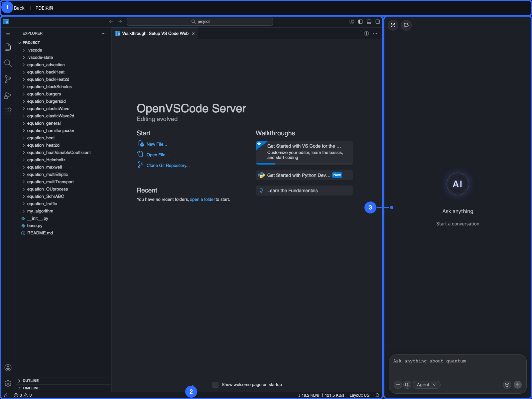Open Get Started with Python Development walkthrough
This screenshot has height=399, width=532.
[x=304, y=175]
